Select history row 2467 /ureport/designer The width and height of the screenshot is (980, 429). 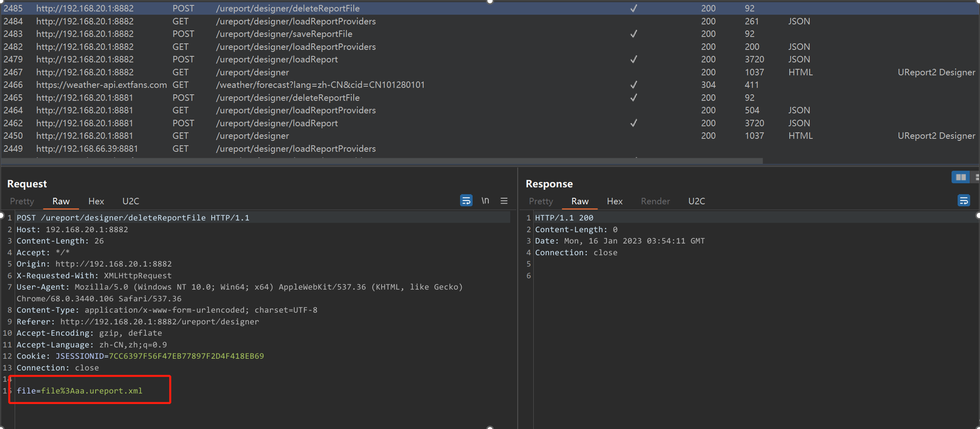tap(490, 72)
